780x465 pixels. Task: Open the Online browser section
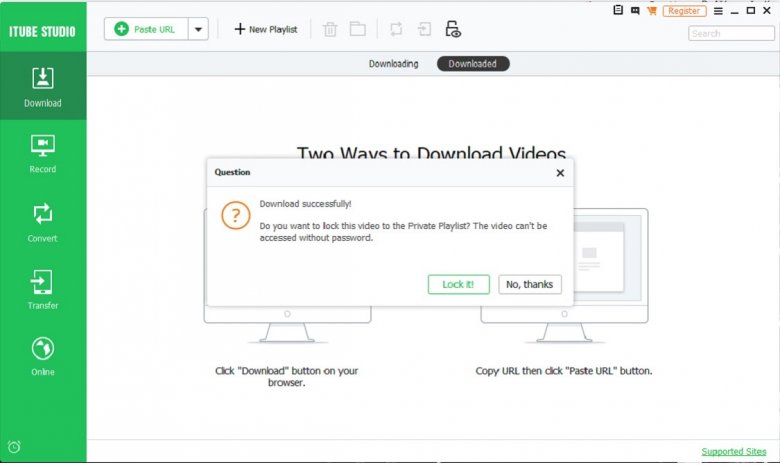[x=43, y=356]
